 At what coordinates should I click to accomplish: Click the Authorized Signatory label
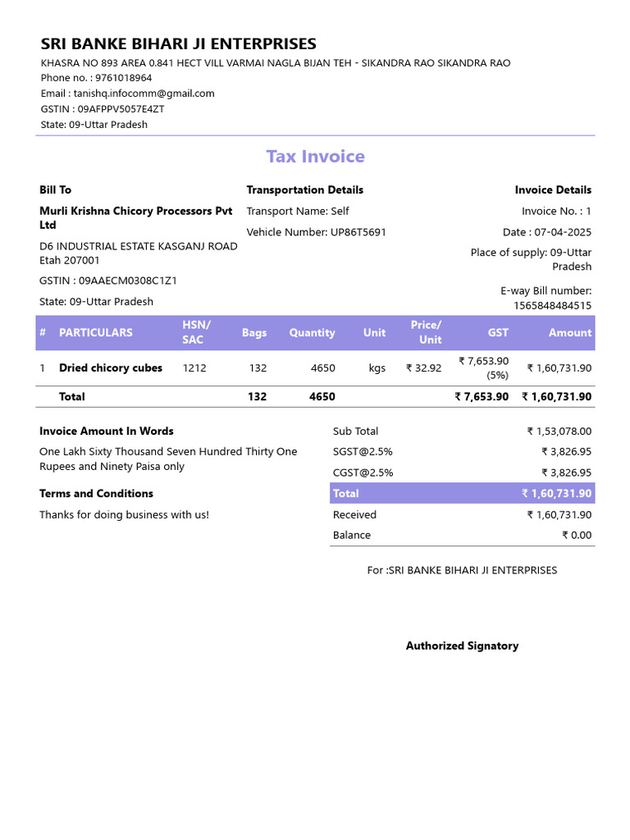click(462, 646)
